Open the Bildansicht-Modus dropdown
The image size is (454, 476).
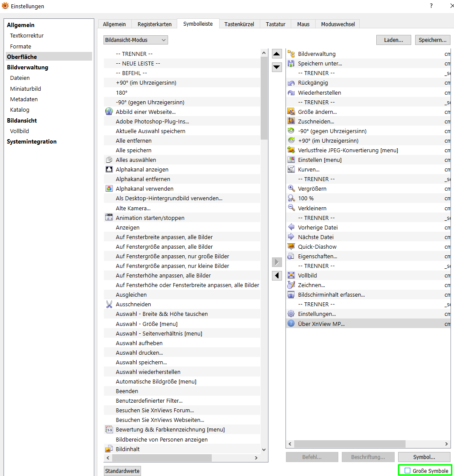[136, 40]
